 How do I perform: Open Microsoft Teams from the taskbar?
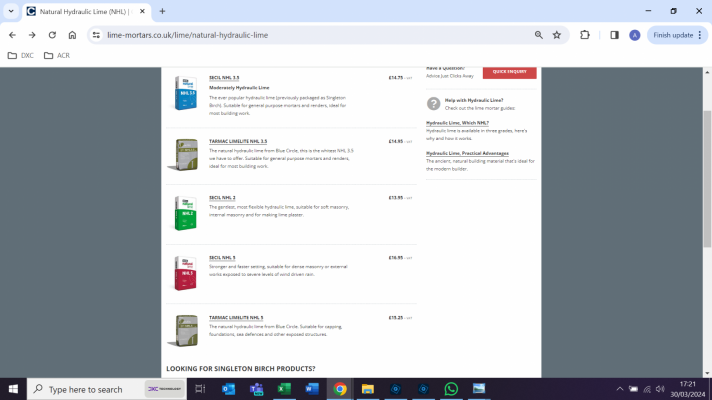256,389
